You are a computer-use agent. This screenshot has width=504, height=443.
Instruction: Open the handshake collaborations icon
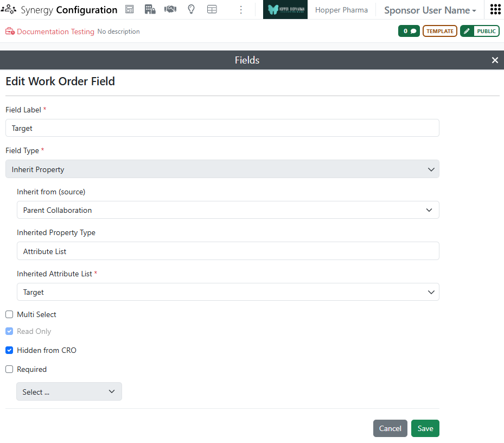(x=170, y=9)
